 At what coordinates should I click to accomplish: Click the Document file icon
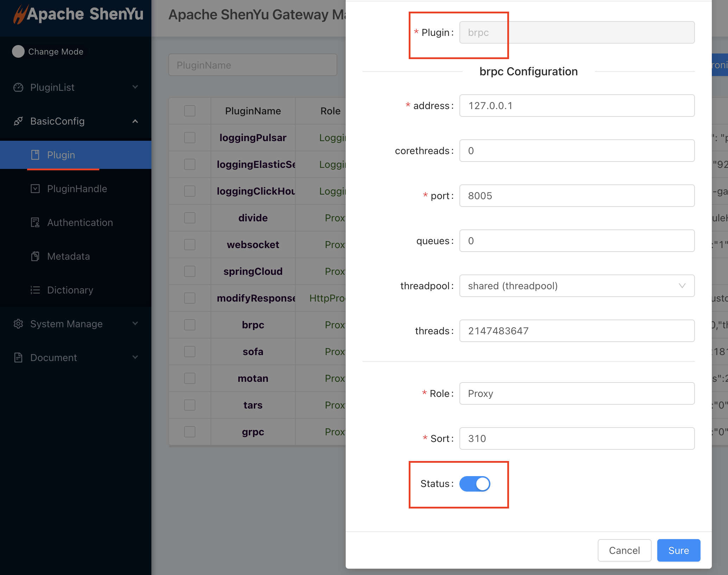[x=18, y=358]
